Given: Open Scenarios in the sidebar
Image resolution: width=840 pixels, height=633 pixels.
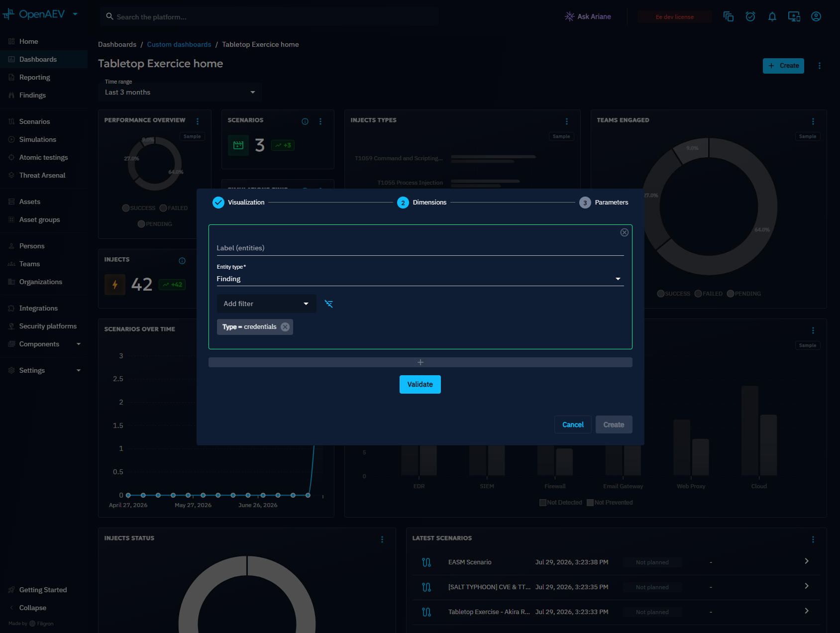Looking at the screenshot, I should click(x=44, y=121).
